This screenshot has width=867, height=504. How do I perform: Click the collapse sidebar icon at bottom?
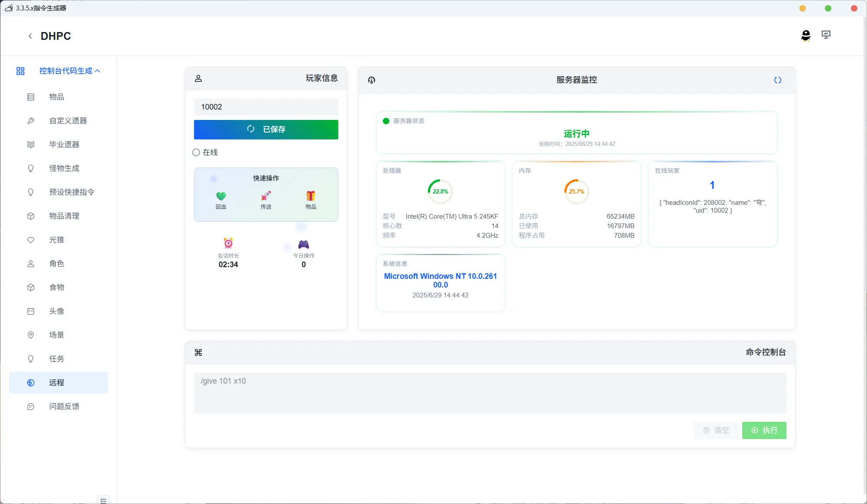[103, 500]
